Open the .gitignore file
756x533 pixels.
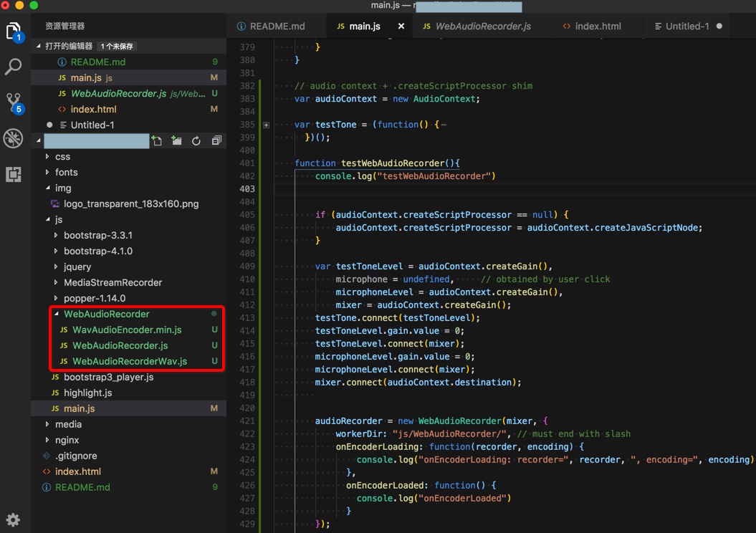pos(76,456)
